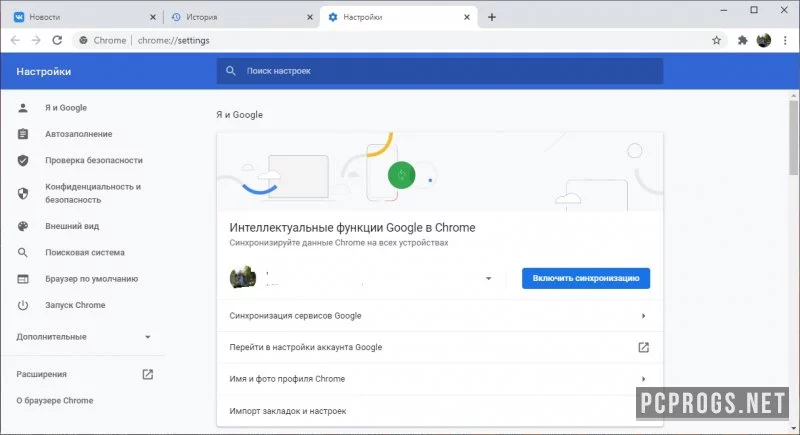Expand Имя и фото профиля Chrome chevron
800x435 pixels.
(643, 379)
